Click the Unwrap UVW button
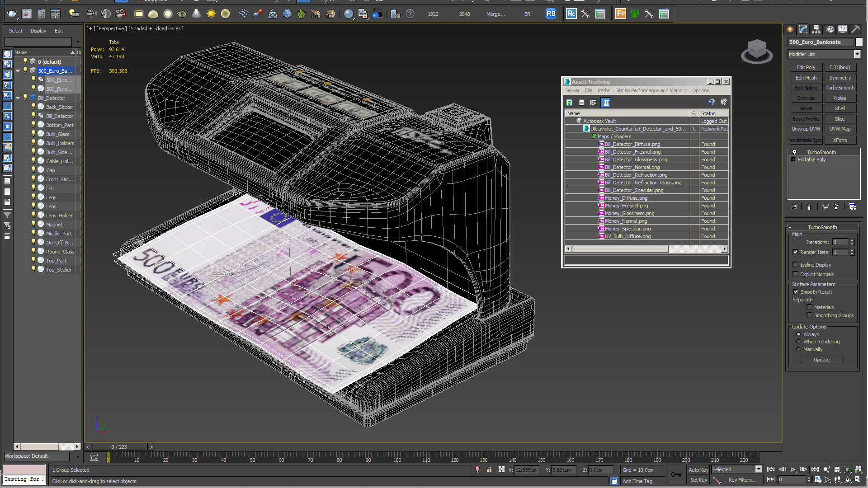Screen dimensions: 868x488 coord(806,129)
